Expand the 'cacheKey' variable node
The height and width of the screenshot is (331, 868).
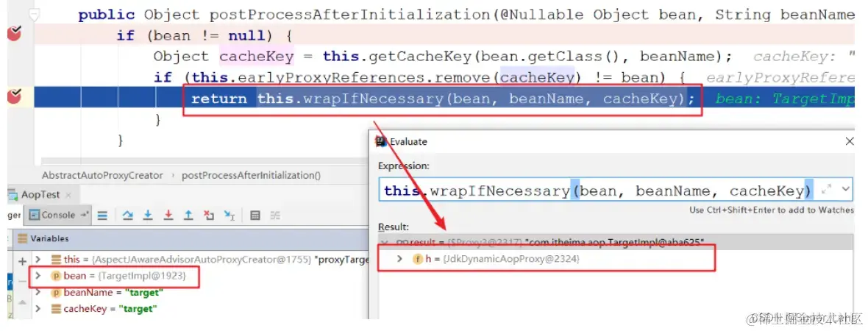[38, 308]
